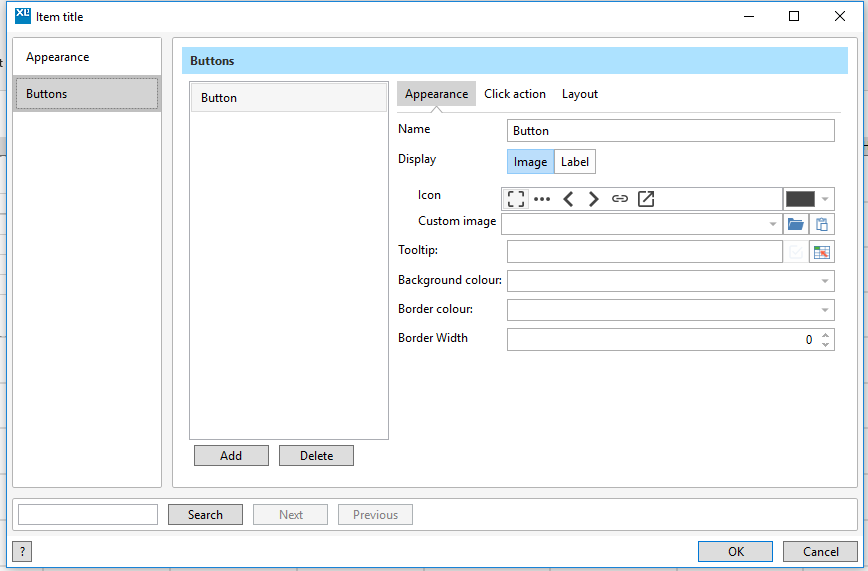The width and height of the screenshot is (868, 571).
Task: Choose the three-dots ellipsis icon
Action: [x=542, y=199]
